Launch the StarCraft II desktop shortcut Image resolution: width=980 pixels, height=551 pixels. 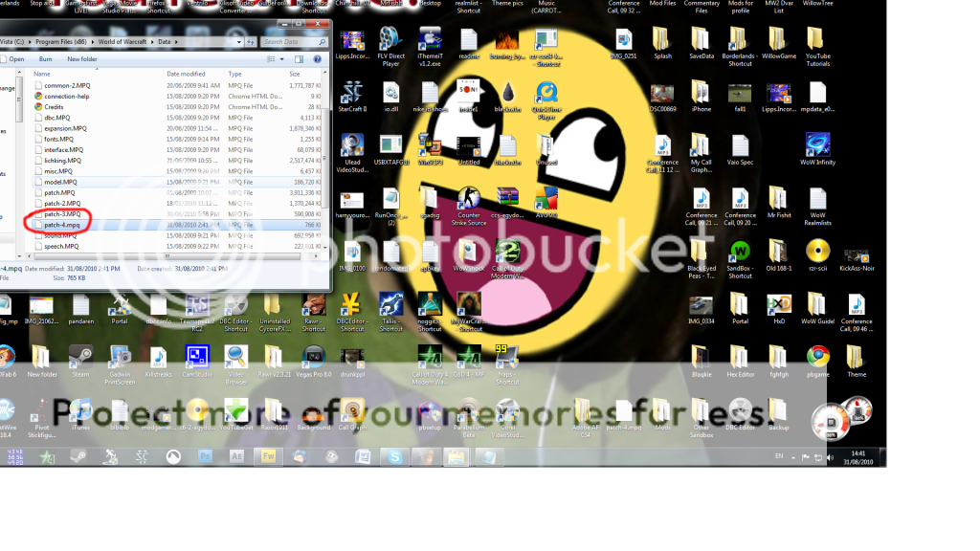click(x=352, y=97)
